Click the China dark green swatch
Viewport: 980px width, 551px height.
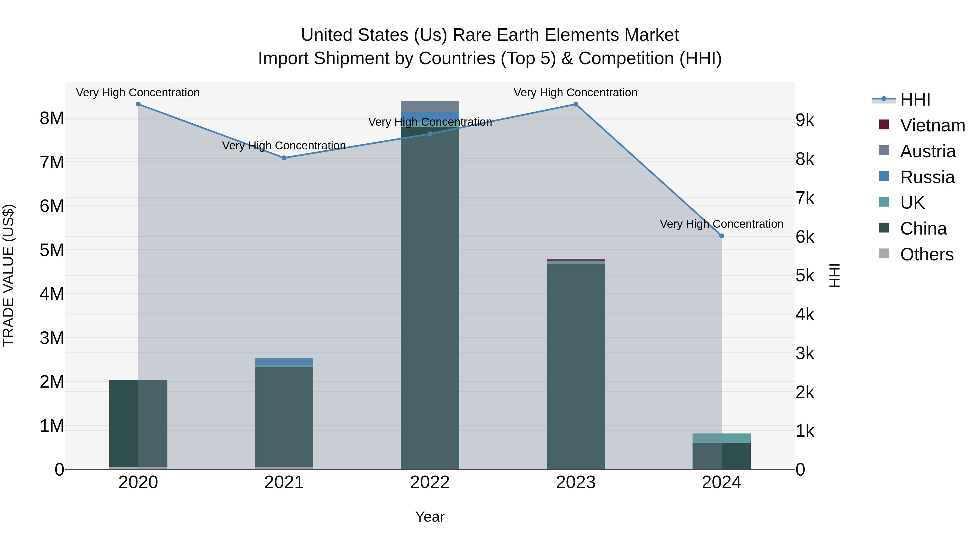pos(884,227)
